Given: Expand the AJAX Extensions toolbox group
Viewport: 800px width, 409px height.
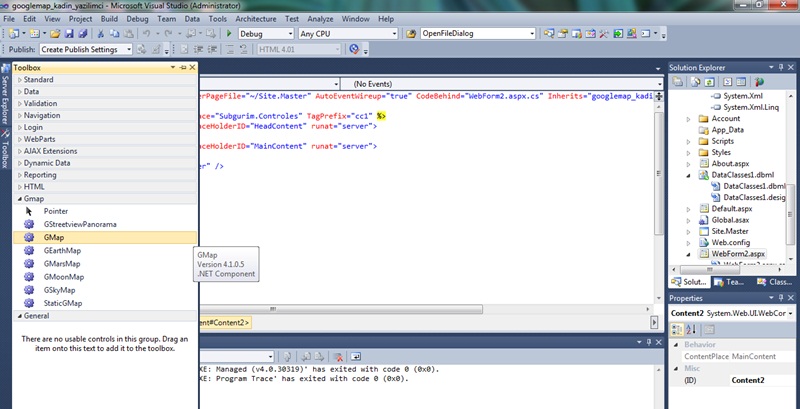Looking at the screenshot, I should [x=20, y=151].
